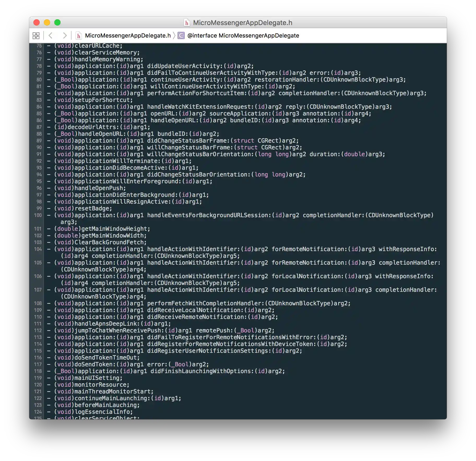Open the jump bar hierarchy dropdown
The image size is (476, 461).
click(36, 35)
